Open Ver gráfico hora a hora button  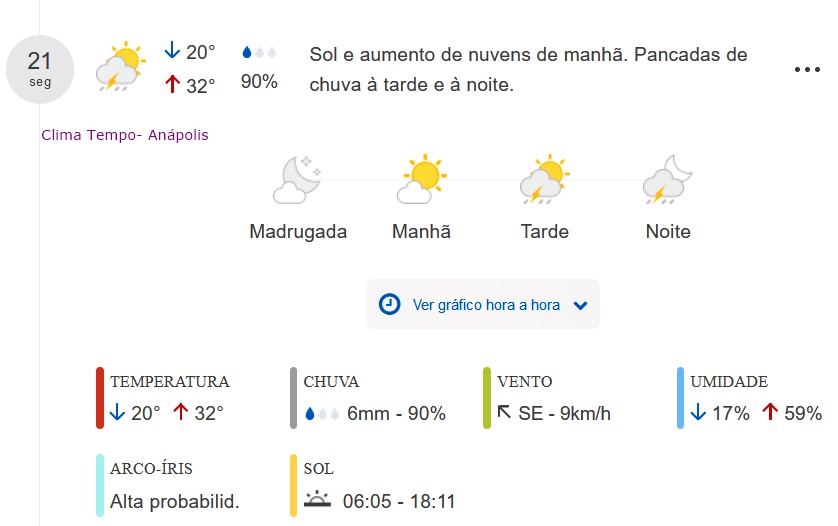pos(483,304)
